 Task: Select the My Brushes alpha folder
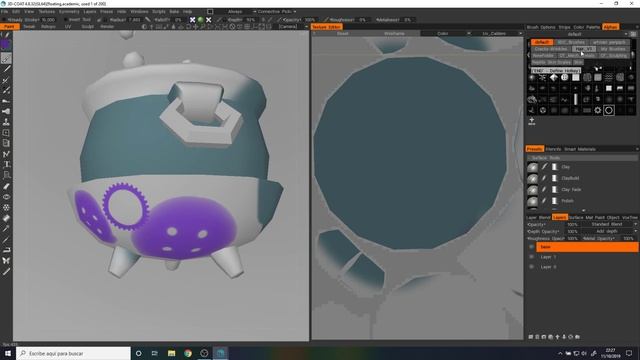[x=613, y=49]
